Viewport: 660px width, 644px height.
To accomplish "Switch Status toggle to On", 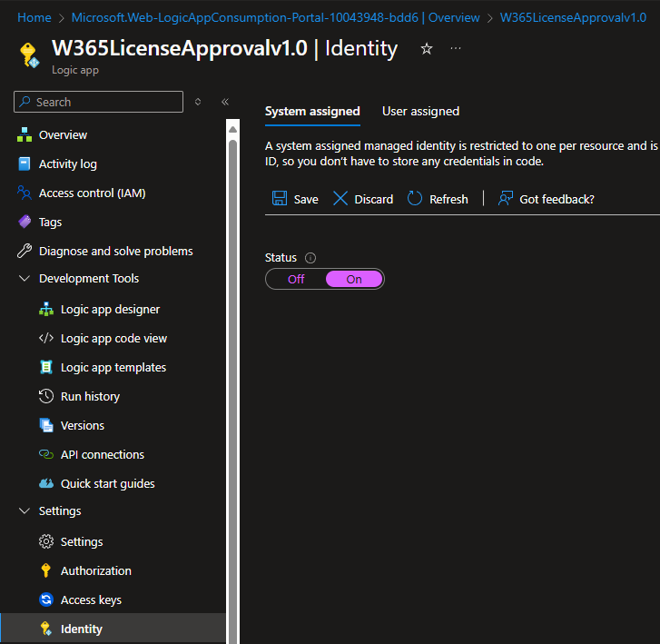I will pyautogui.click(x=354, y=279).
